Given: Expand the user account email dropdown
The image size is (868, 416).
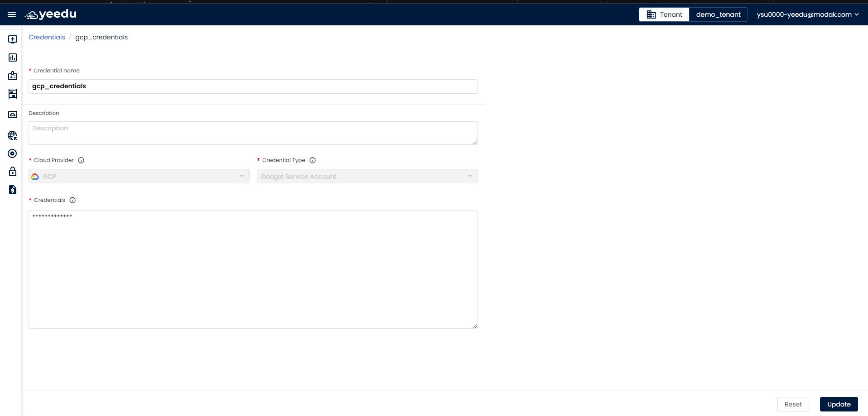Looking at the screenshot, I should (808, 14).
